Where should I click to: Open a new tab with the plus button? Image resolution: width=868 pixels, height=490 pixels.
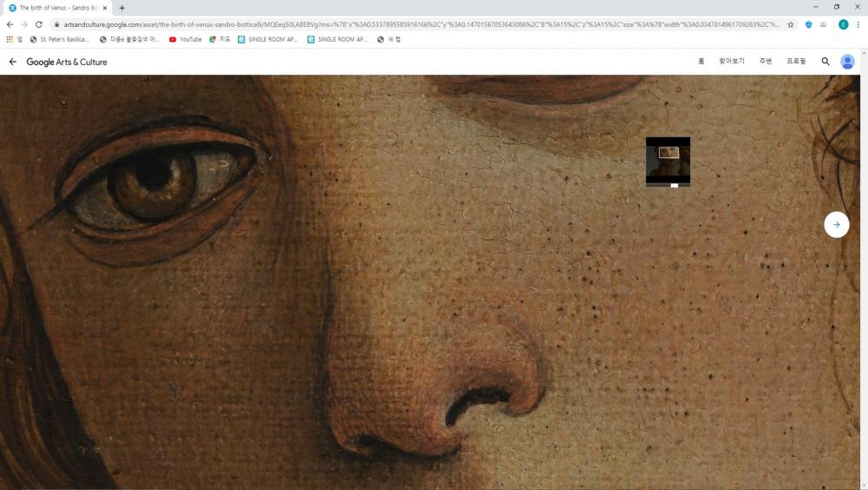click(122, 8)
